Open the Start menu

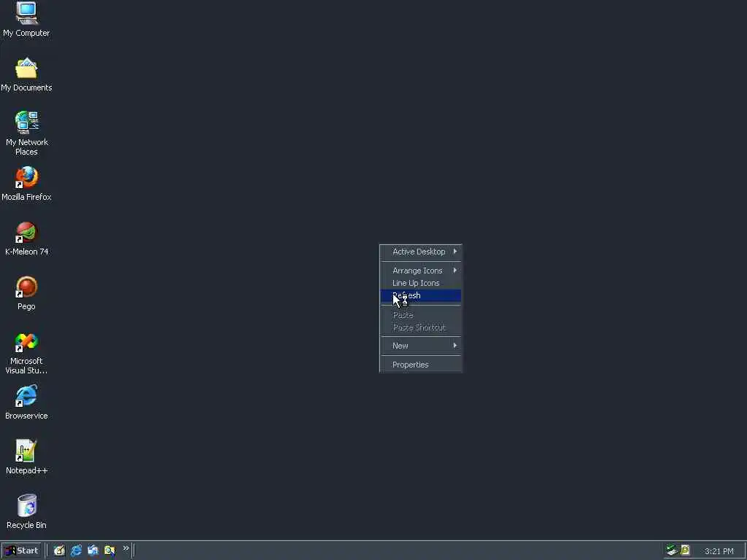tap(22, 551)
